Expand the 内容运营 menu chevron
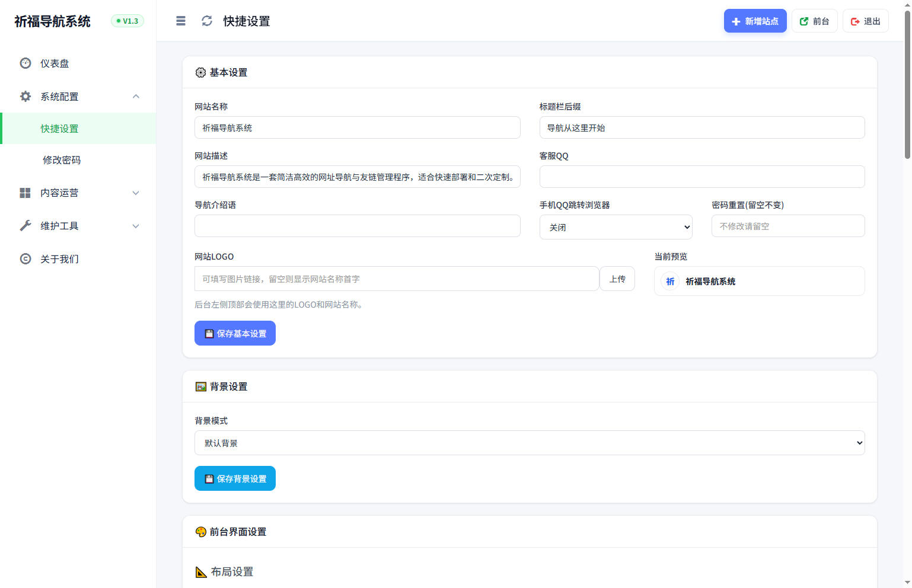The height and width of the screenshot is (588, 912). 136,193
